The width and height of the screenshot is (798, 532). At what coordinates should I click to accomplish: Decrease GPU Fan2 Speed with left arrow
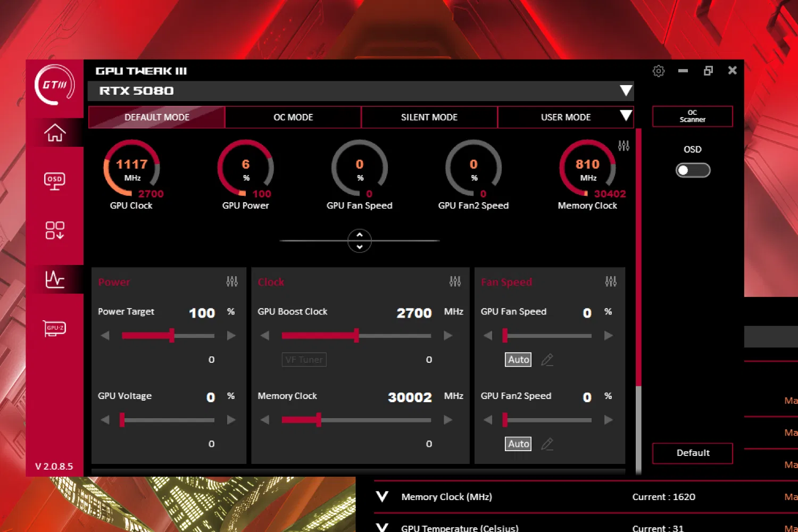(x=488, y=420)
